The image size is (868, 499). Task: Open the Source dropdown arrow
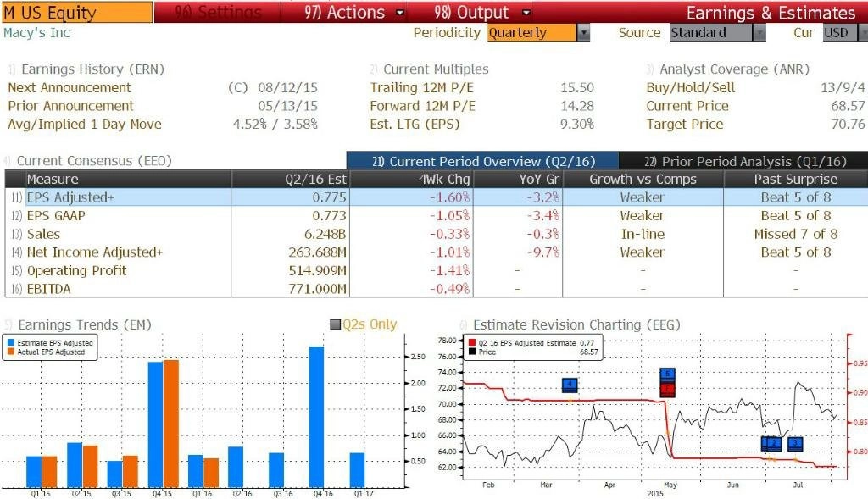(x=759, y=33)
